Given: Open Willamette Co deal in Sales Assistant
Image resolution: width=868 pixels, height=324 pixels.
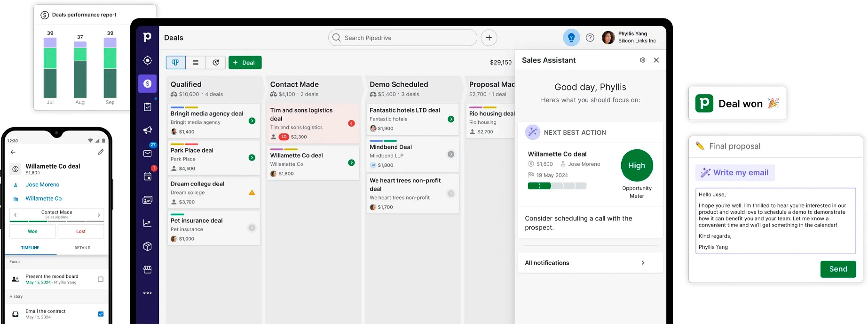Looking at the screenshot, I should [x=557, y=154].
